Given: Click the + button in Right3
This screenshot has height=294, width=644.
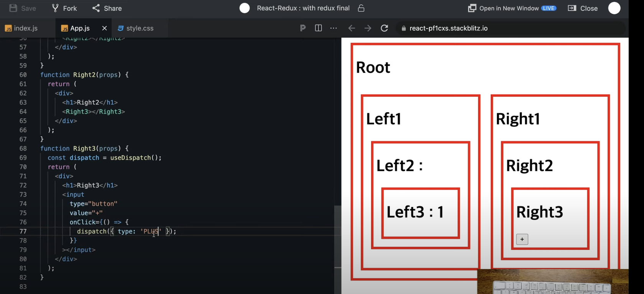Looking at the screenshot, I should 522,239.
